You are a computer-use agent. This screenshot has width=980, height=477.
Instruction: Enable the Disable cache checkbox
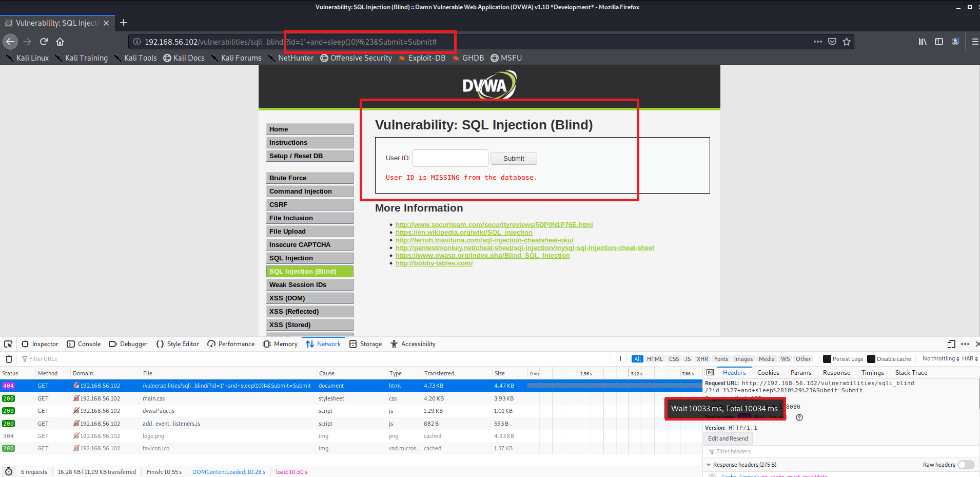[x=871, y=359]
